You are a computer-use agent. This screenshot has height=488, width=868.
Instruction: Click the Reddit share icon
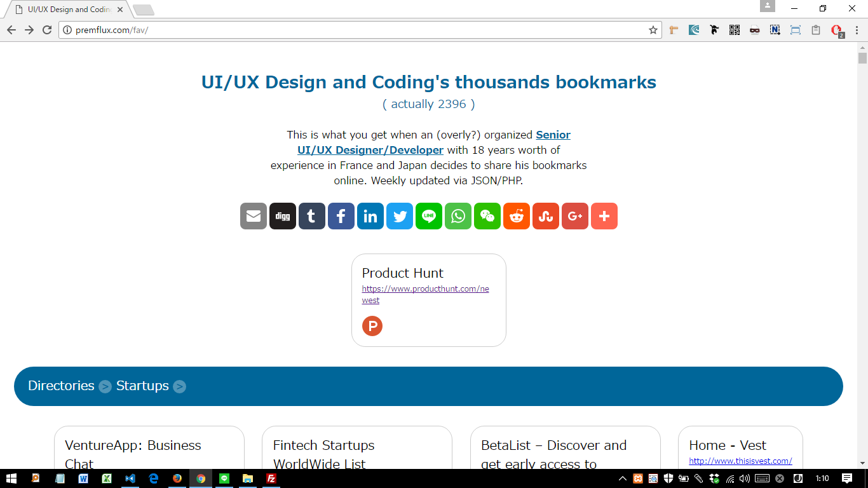[517, 216]
